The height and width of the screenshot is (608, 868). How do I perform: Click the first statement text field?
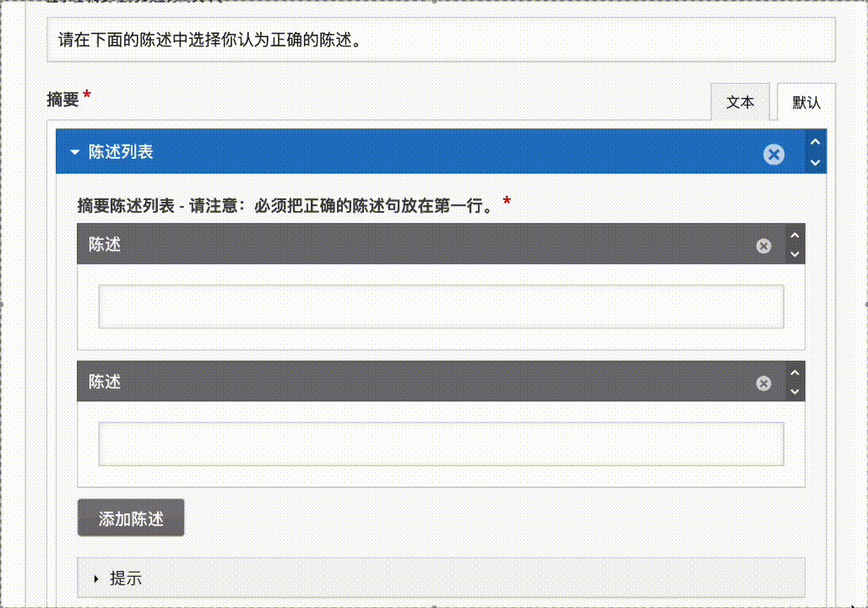pyautogui.click(x=439, y=307)
